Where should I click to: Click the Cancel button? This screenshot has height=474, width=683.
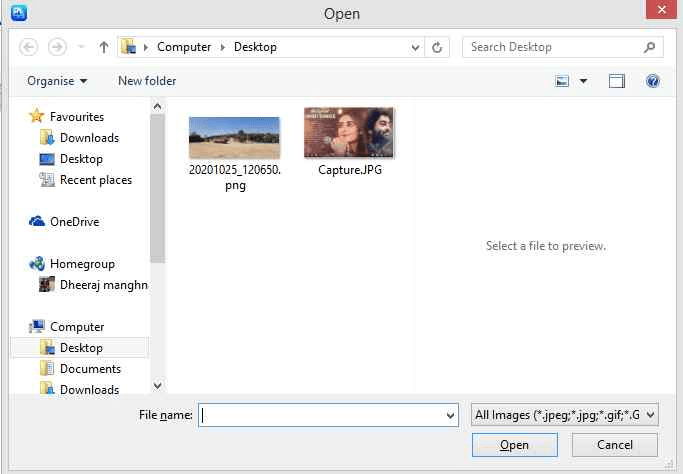click(x=615, y=445)
